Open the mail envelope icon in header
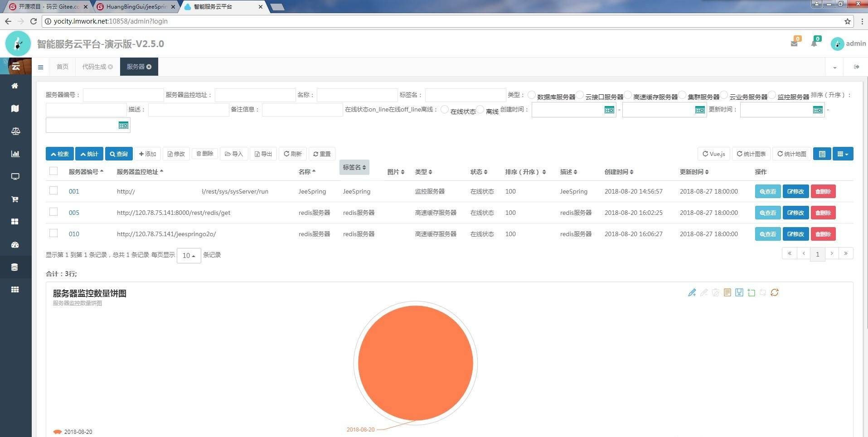Screen dimensions: 868x437 tap(794, 44)
